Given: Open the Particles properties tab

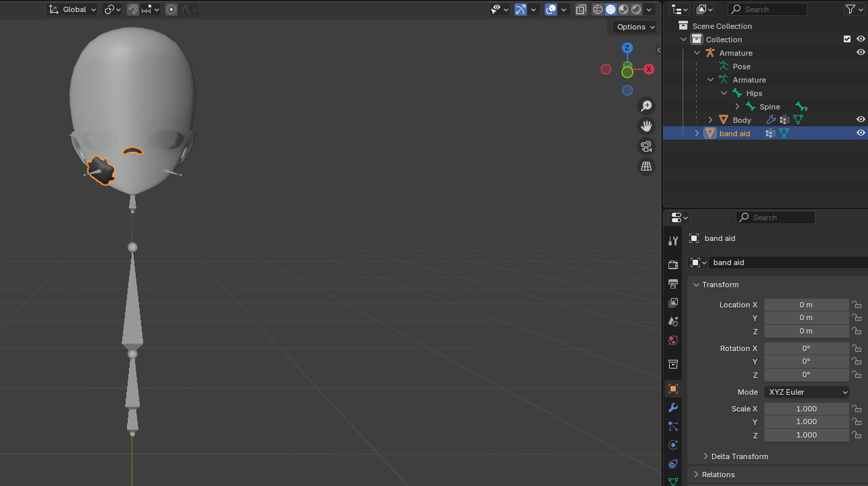Looking at the screenshot, I should tap(673, 426).
